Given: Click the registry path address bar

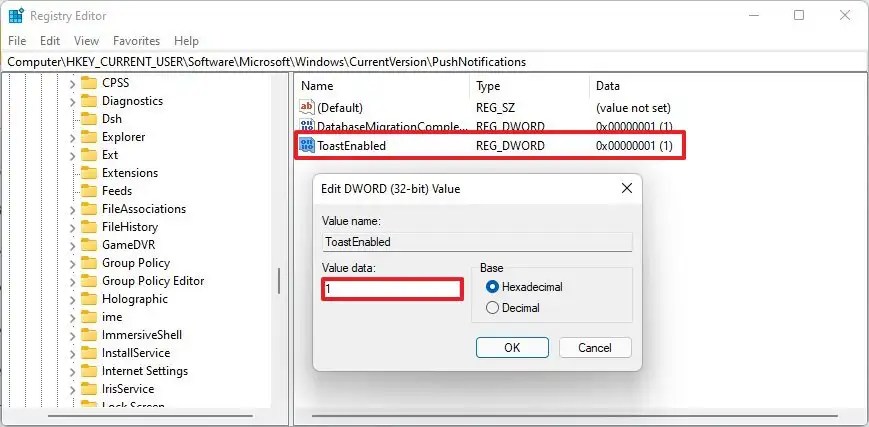Looking at the screenshot, I should [x=434, y=62].
